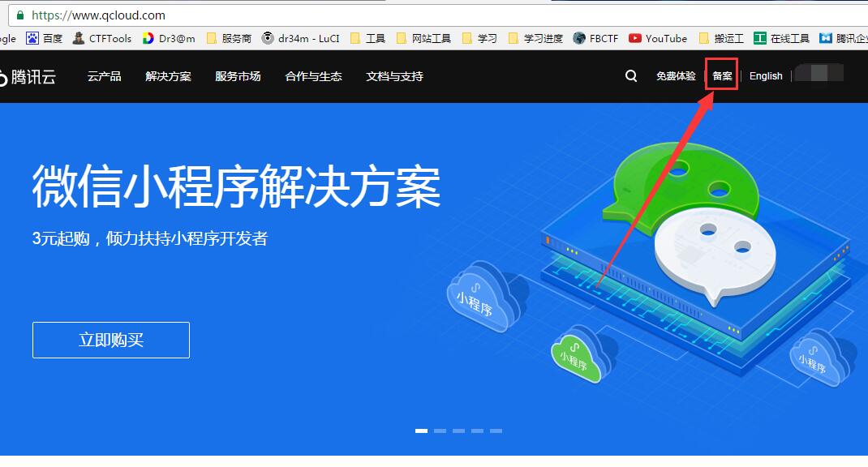The height and width of the screenshot is (467, 868).
Task: Select the second carousel indicator
Action: coord(440,431)
